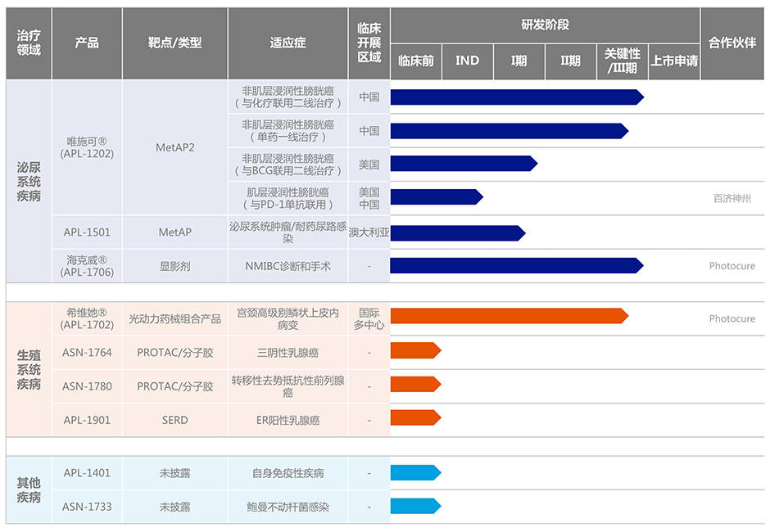This screenshot has width=770, height=532.
Task: Select the '合作伙伴' column header
Action: [x=732, y=43]
